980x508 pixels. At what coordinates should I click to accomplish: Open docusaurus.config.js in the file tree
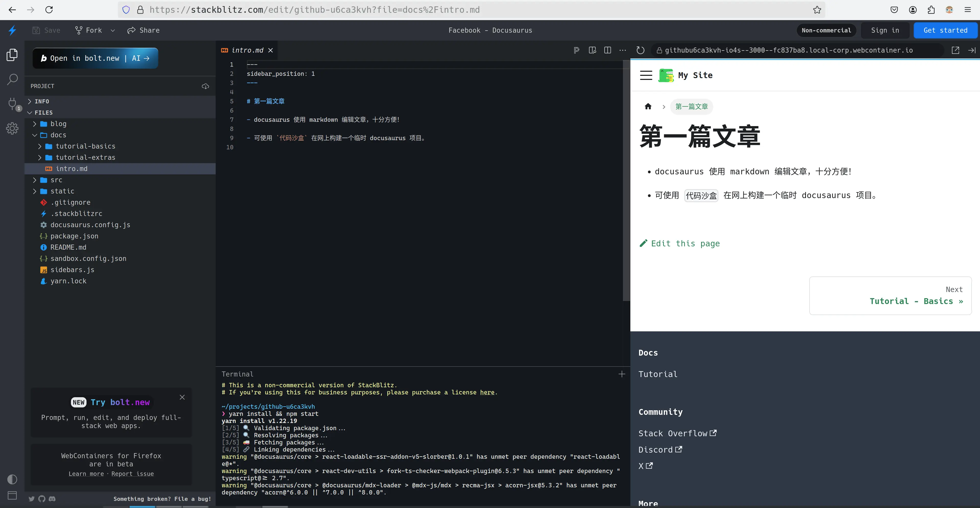[x=90, y=225]
